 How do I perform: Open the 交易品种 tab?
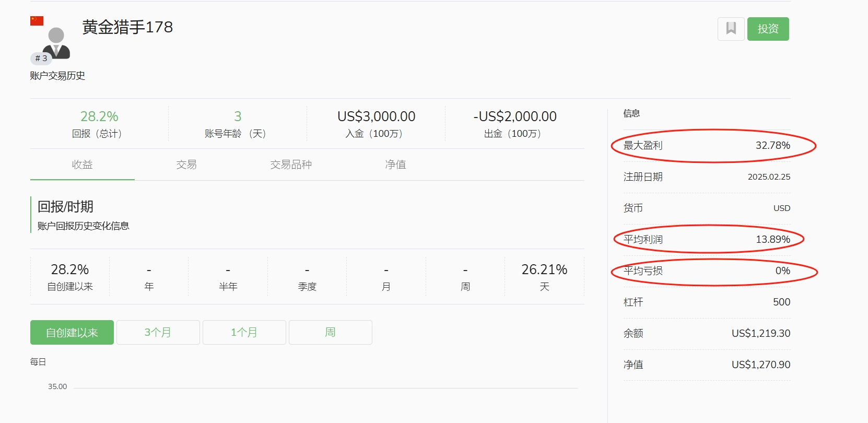click(291, 164)
